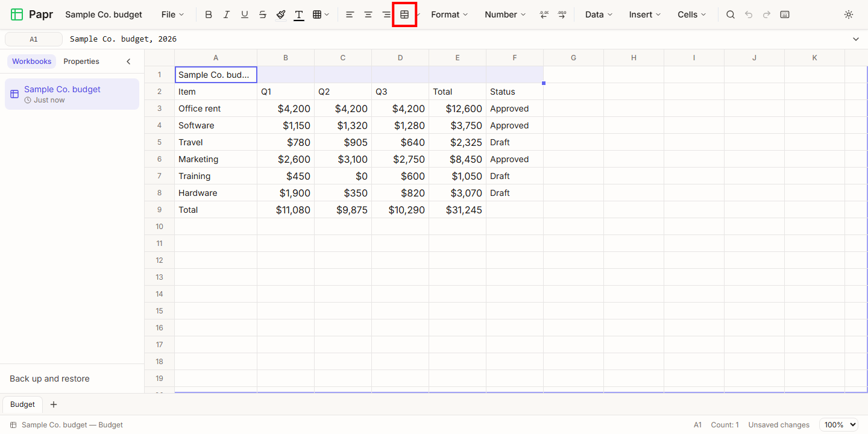Toggle bold formatting
Viewport: 868px width, 434px height.
click(x=209, y=14)
